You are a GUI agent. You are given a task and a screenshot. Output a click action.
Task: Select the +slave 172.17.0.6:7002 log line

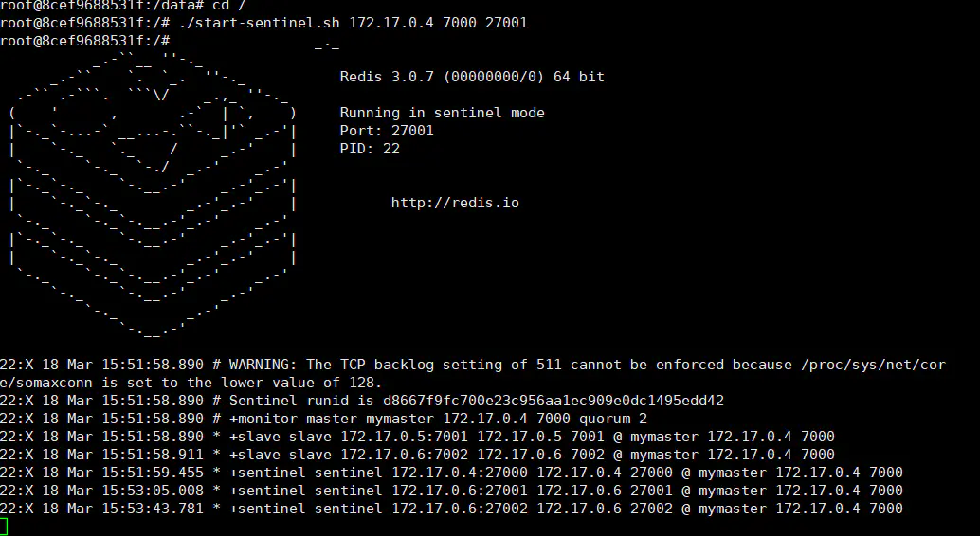tap(418, 455)
